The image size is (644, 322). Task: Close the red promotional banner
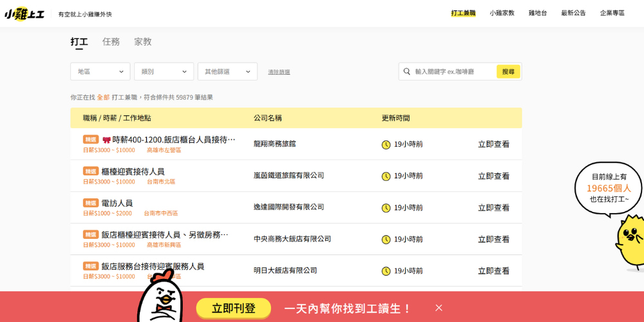439,308
